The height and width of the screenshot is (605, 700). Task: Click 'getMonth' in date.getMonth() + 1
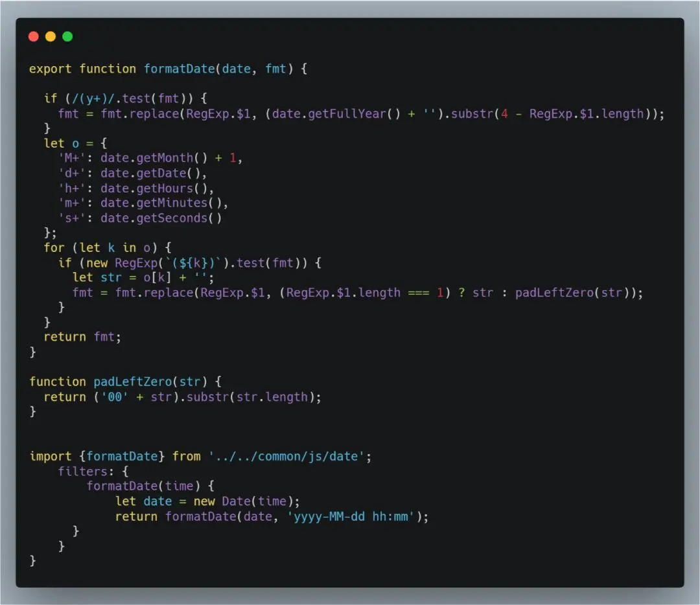(165, 158)
